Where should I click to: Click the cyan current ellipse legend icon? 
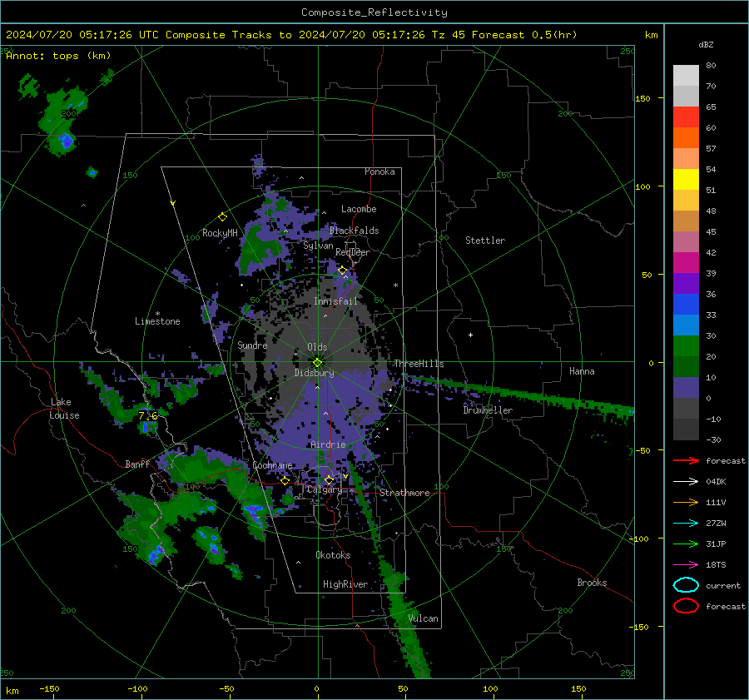pos(686,585)
